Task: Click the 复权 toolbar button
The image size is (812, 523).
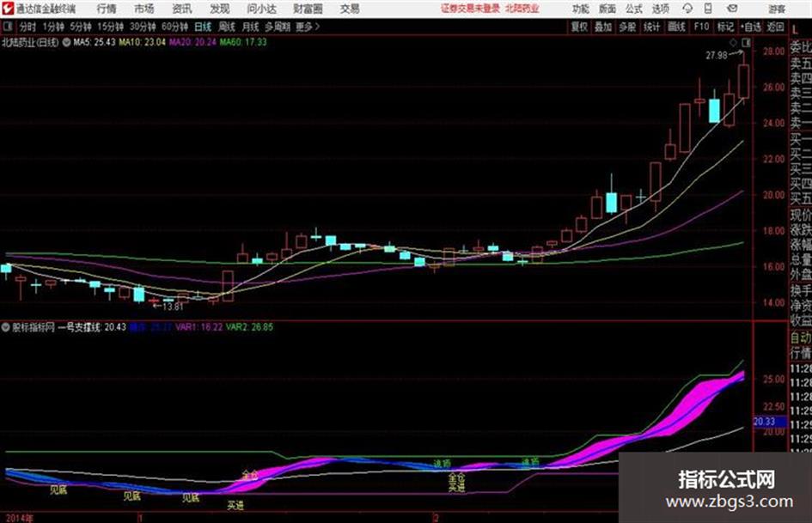Action: click(579, 27)
